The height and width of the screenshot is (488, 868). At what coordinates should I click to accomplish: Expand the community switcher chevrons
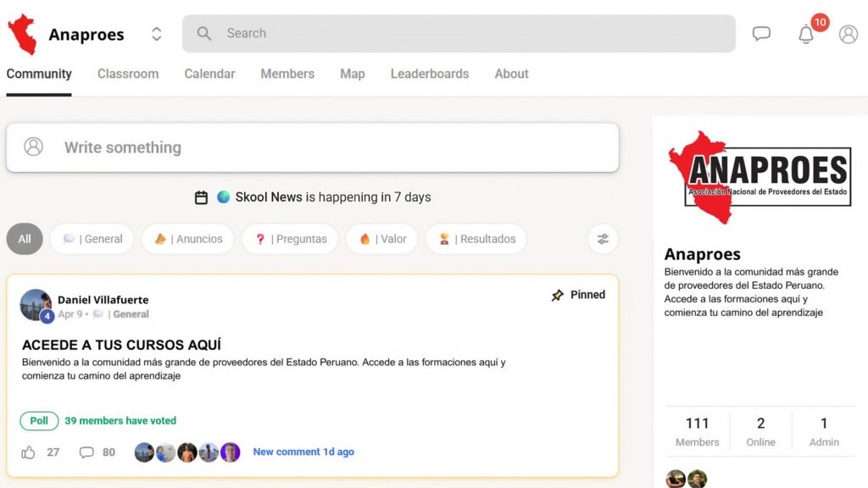[157, 34]
